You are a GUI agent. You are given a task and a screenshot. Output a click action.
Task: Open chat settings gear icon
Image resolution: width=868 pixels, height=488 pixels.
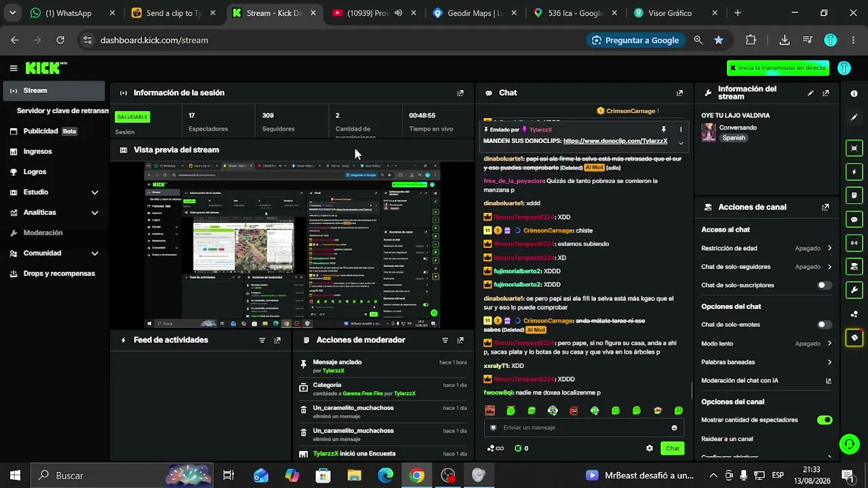[x=650, y=448]
